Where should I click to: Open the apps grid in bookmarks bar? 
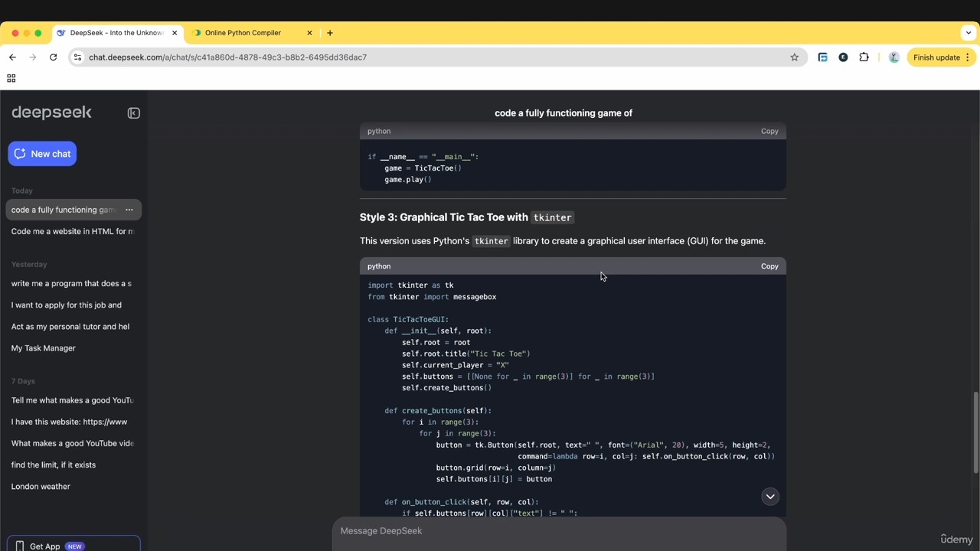click(x=11, y=78)
